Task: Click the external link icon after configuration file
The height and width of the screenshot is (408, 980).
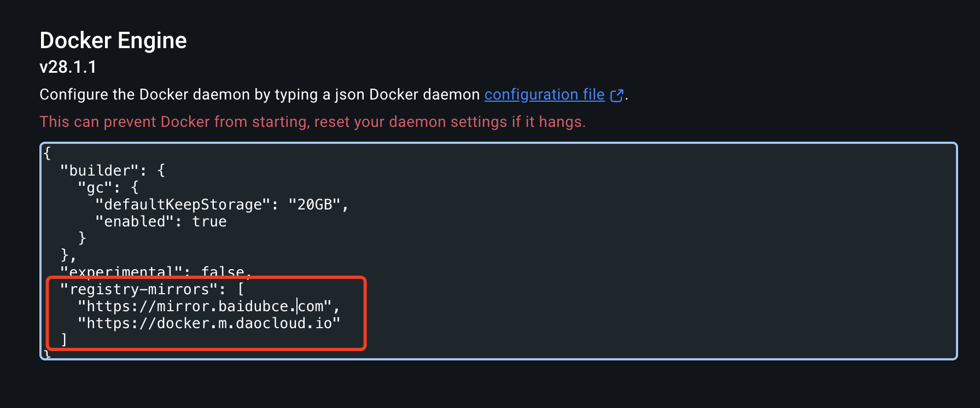Action: click(x=616, y=95)
